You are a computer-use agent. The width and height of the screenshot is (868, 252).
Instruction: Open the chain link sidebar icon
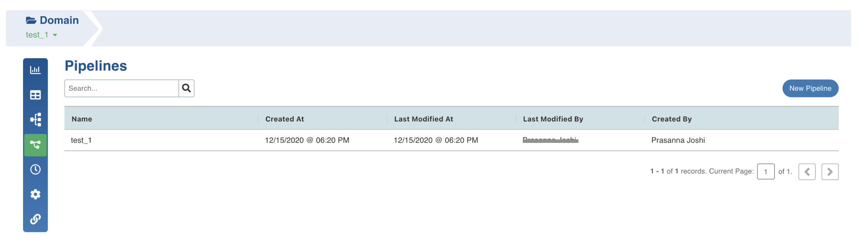[x=35, y=219]
